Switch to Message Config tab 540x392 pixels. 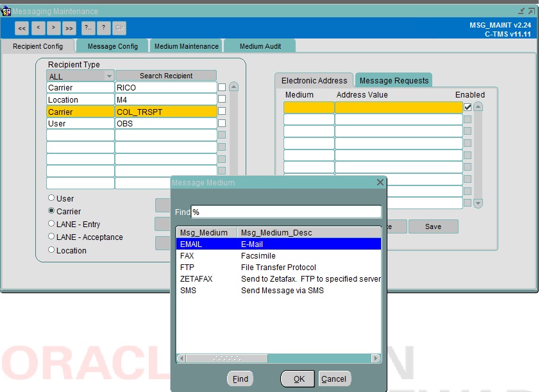tap(113, 46)
